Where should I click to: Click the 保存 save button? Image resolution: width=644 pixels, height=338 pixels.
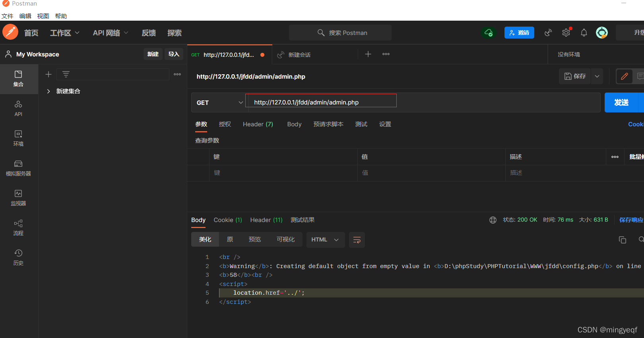click(x=575, y=76)
